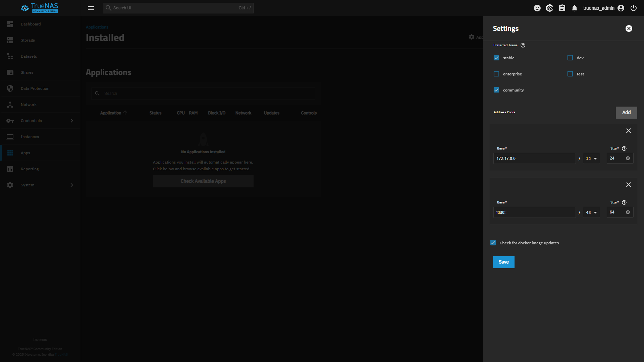Open the /48 prefix dropdown
The width and height of the screenshot is (644, 362).
tap(591, 213)
